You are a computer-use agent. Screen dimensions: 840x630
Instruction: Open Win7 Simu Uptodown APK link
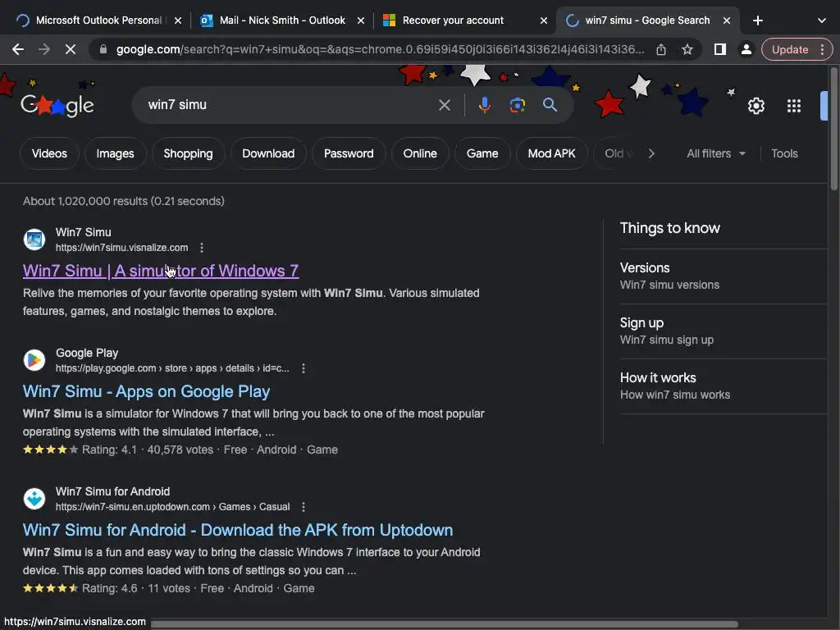coord(238,531)
